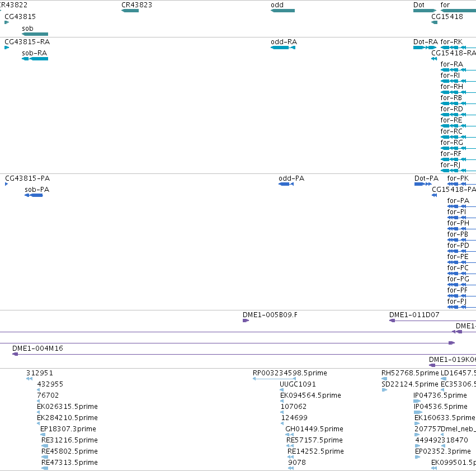Select the CG15418-RA transcript label

click(454, 53)
